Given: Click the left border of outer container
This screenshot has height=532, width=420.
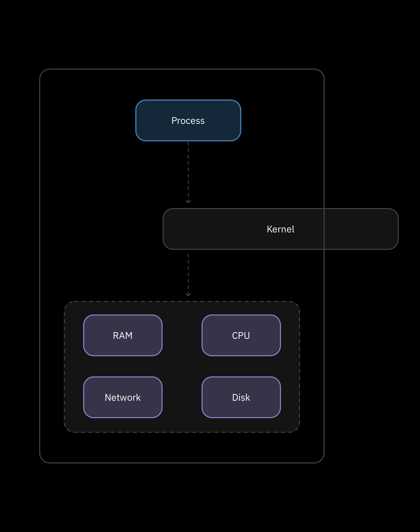Looking at the screenshot, I should point(40,265).
